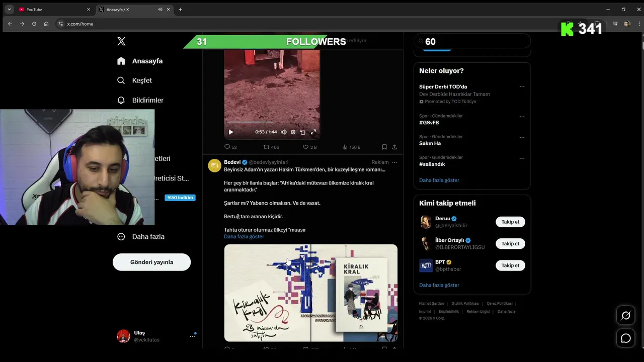Open the Hizmet Şartları footer link

pos(432,304)
